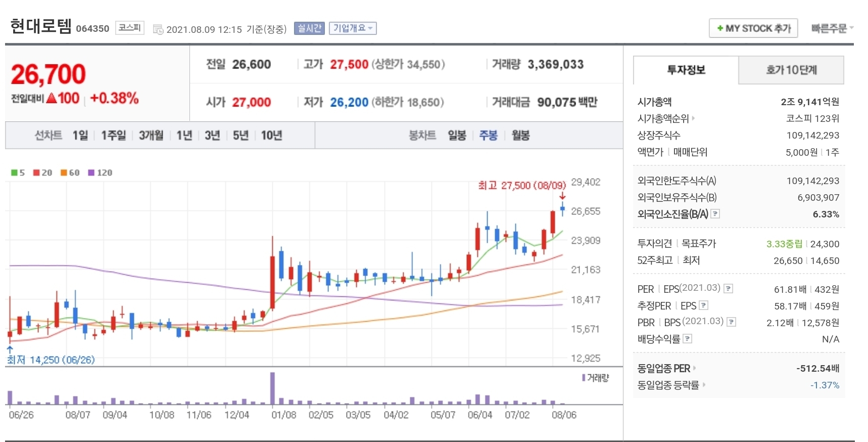Click the 거래량 value 3,369,033

click(x=555, y=64)
